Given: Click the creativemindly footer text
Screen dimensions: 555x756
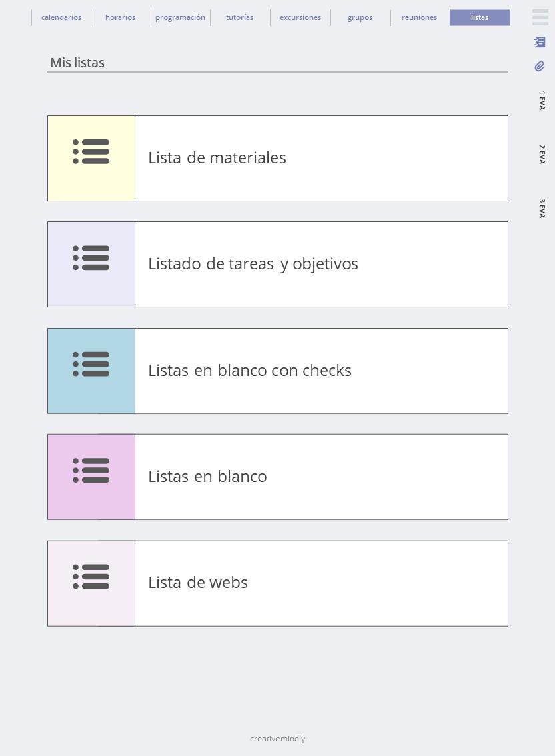Looking at the screenshot, I should click(277, 739).
